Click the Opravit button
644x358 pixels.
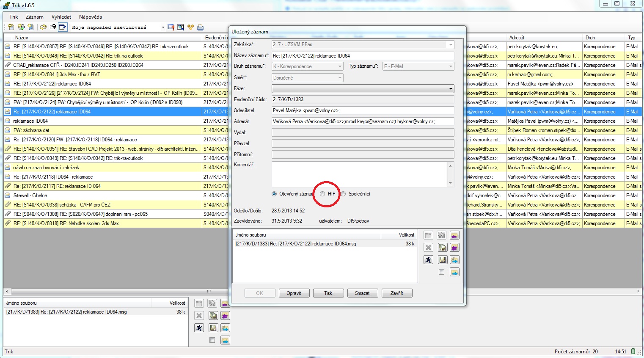294,293
